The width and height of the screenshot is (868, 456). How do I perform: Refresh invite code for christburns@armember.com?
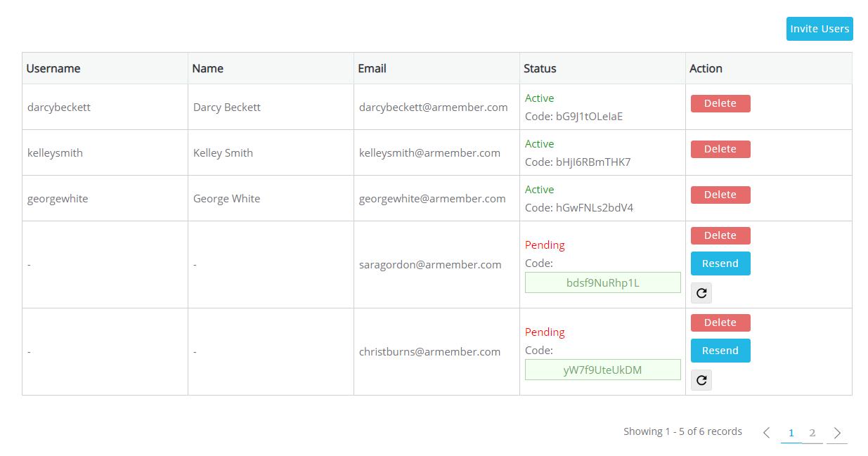(701, 380)
